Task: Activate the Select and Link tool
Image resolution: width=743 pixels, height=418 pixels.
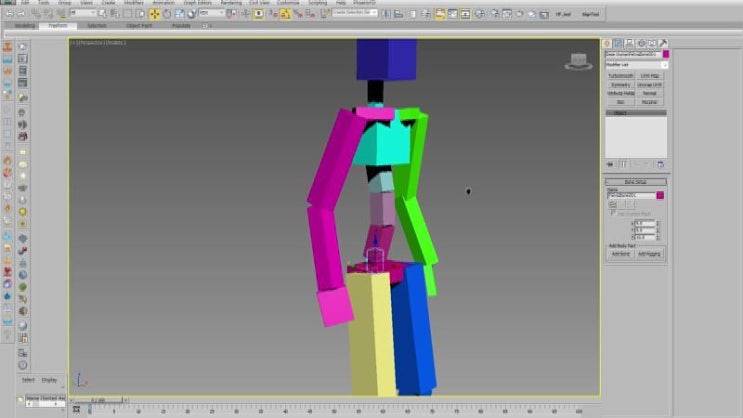Action: click(x=36, y=14)
